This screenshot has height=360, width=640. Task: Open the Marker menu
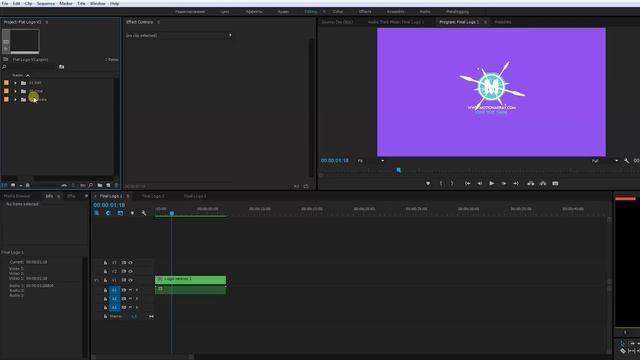point(66,3)
